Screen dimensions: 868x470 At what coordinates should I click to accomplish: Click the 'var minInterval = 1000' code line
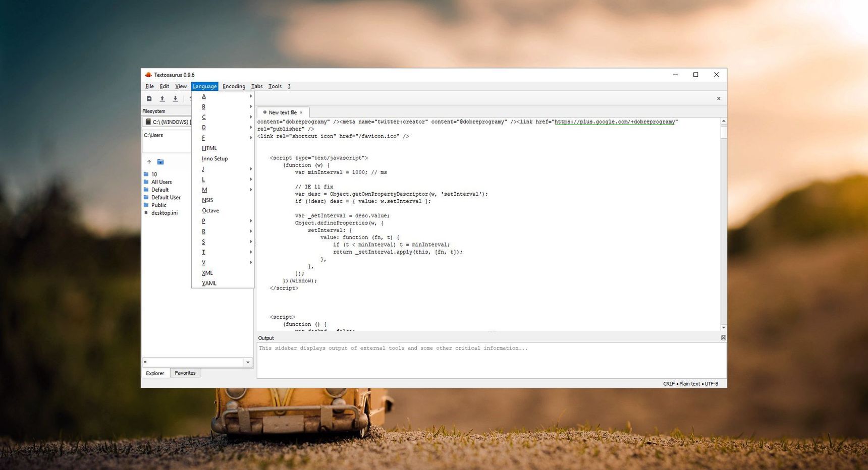pos(341,172)
